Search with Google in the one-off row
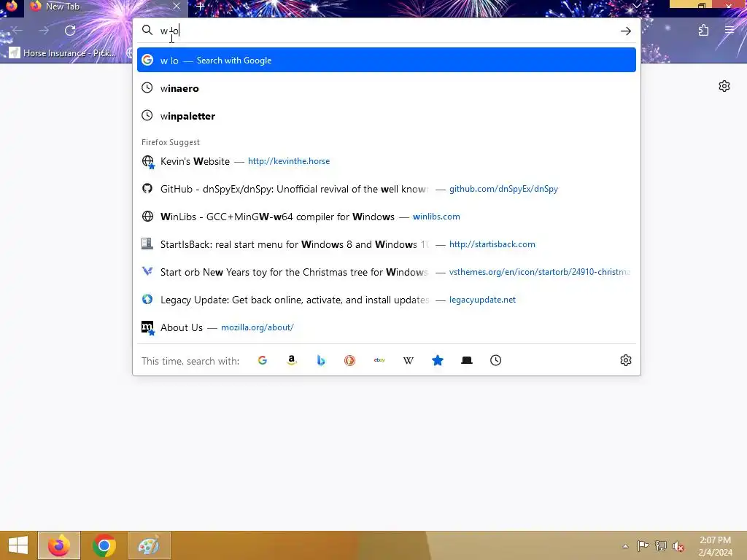747x560 pixels. tap(263, 360)
